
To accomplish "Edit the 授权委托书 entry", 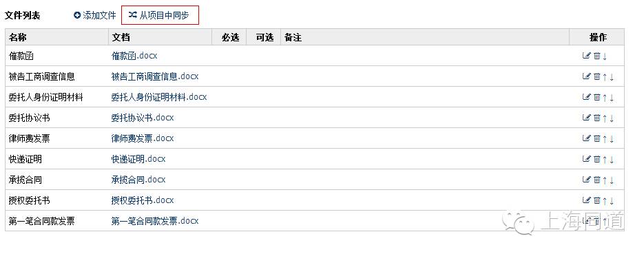I will pyautogui.click(x=587, y=200).
